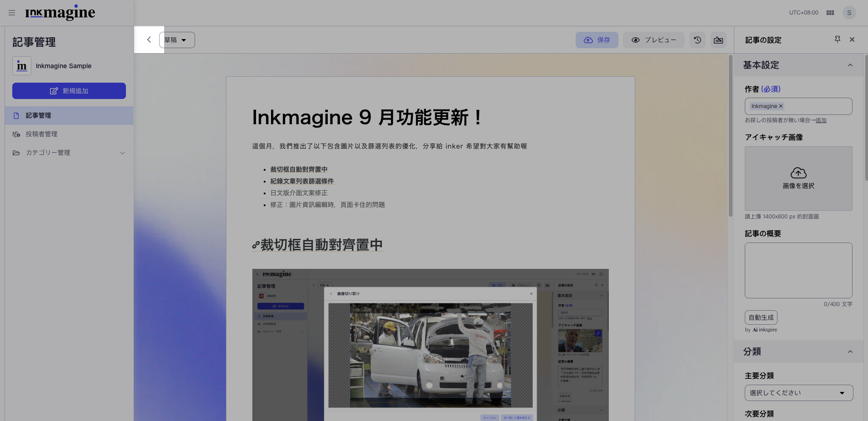Remove the Inkmagine author tag
Screen dimensions: 868x421
click(781, 106)
